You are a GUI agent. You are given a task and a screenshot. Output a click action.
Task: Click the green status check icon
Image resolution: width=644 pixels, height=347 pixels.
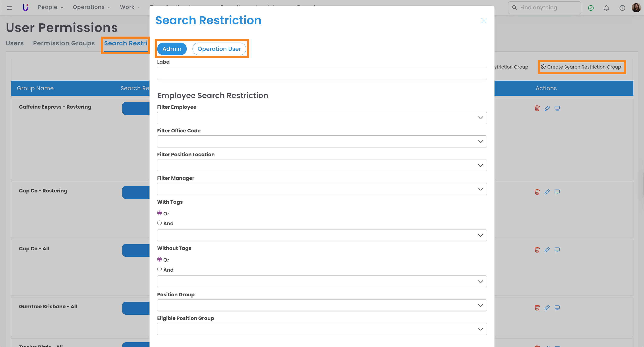click(591, 8)
